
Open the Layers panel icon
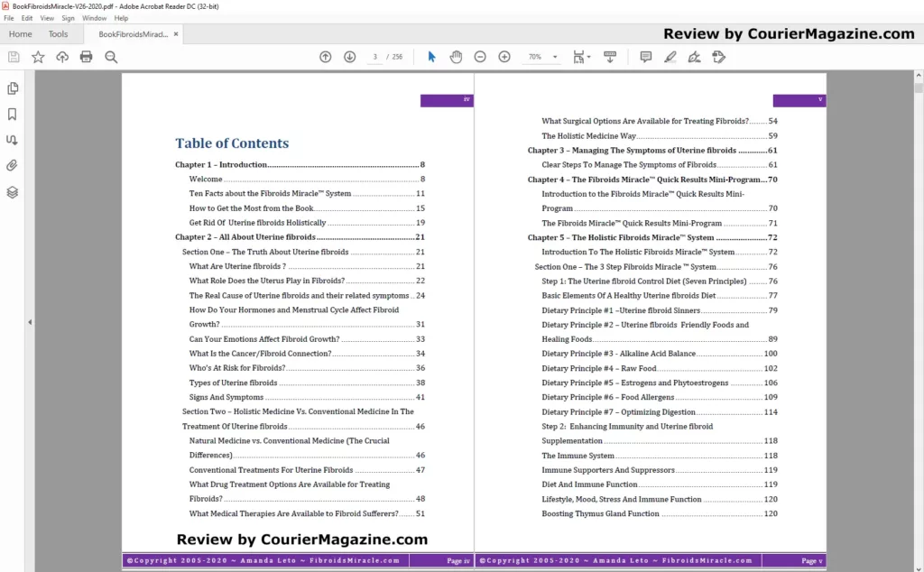(x=13, y=193)
